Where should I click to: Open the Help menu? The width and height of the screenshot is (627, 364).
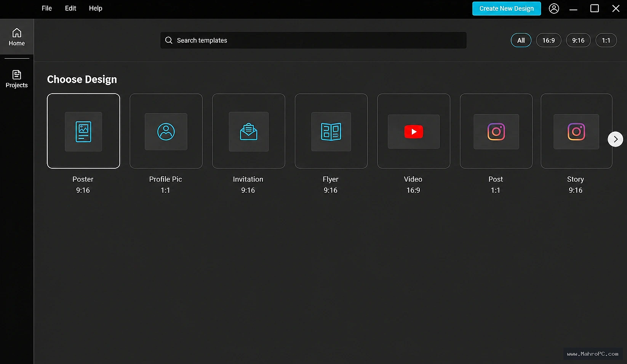coord(96,8)
